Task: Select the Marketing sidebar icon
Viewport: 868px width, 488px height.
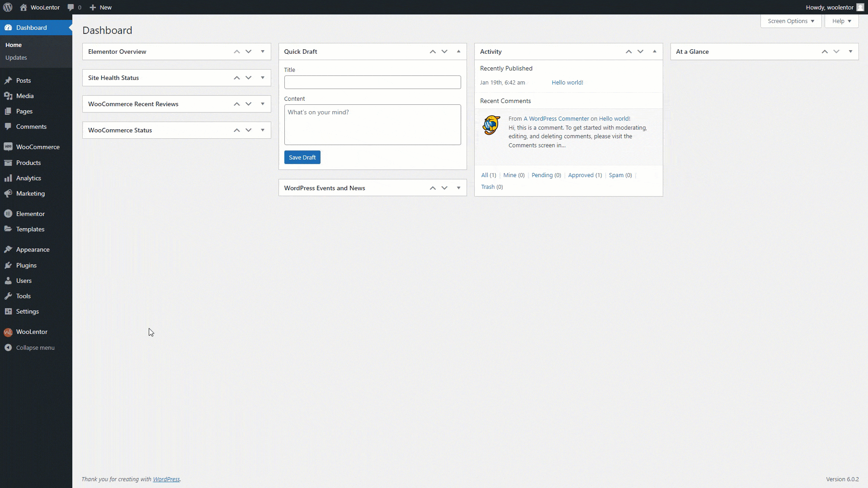Action: [x=8, y=194]
